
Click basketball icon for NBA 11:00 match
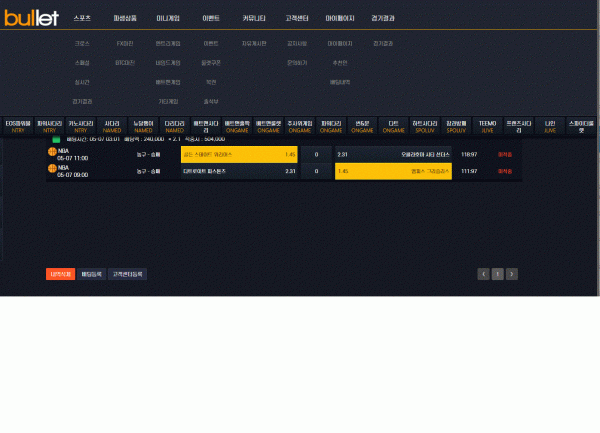tap(52, 151)
